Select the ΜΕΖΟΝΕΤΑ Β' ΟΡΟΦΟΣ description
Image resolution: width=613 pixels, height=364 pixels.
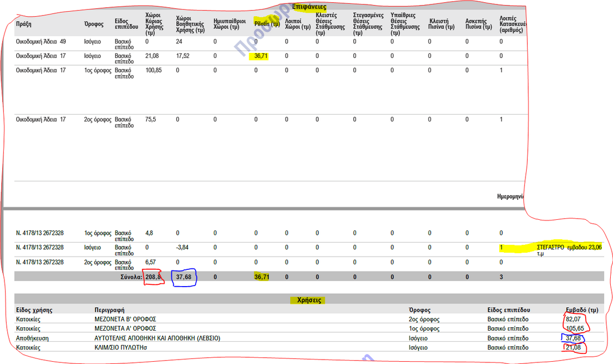pyautogui.click(x=125, y=319)
